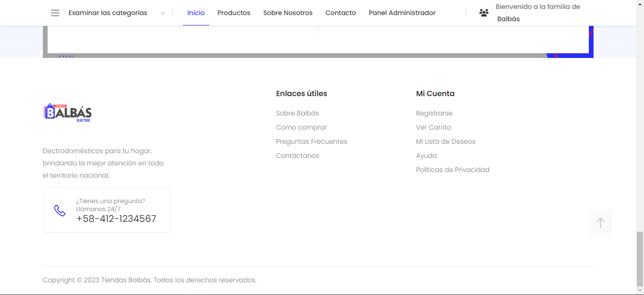Open 'Politicas de Privacidad'

pyautogui.click(x=453, y=170)
